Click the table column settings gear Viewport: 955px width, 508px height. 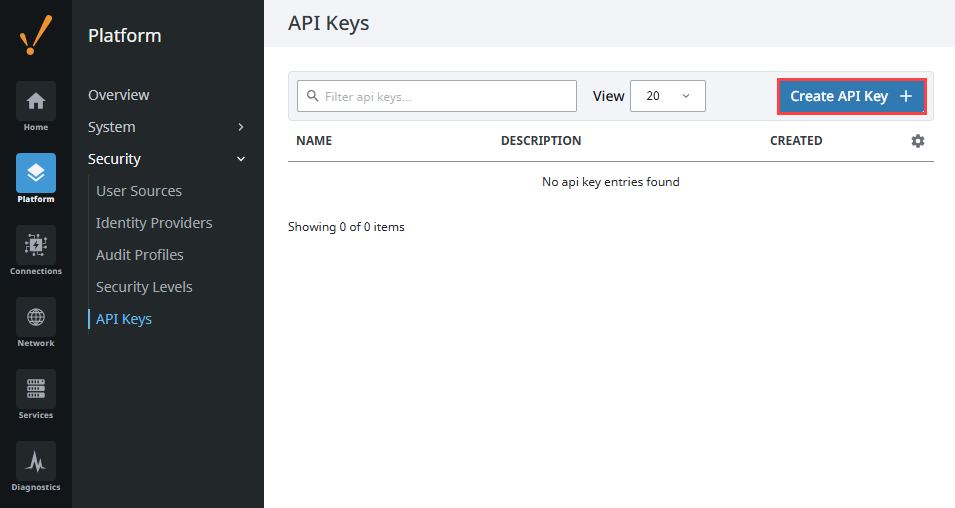[x=918, y=141]
